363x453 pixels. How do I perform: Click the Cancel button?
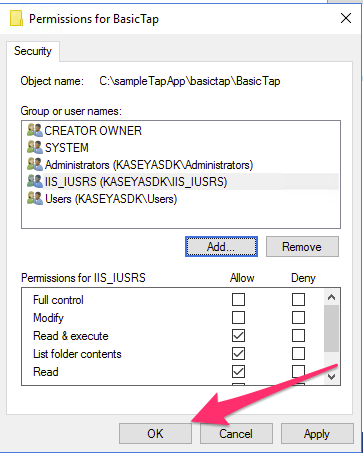pyautogui.click(x=236, y=434)
